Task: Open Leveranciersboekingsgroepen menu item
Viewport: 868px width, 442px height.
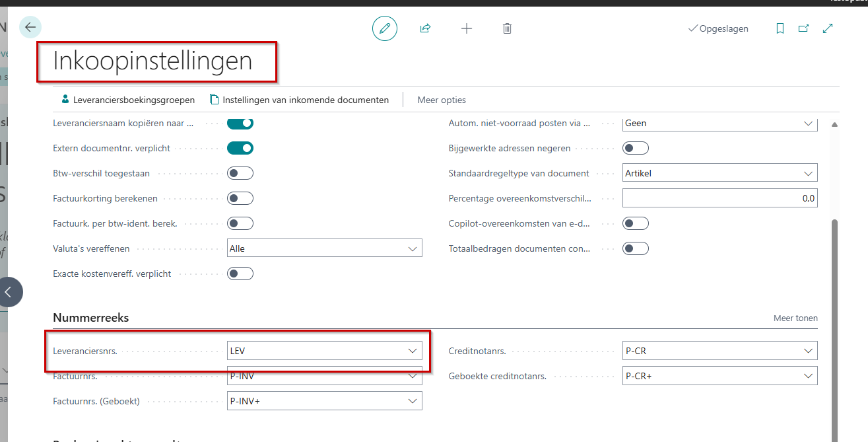Action: [x=128, y=100]
